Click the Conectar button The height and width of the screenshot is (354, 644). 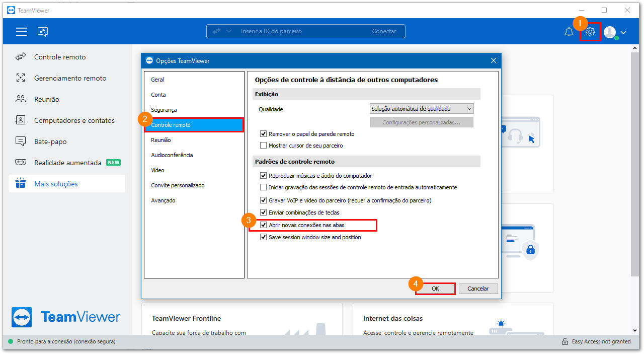[x=384, y=31]
